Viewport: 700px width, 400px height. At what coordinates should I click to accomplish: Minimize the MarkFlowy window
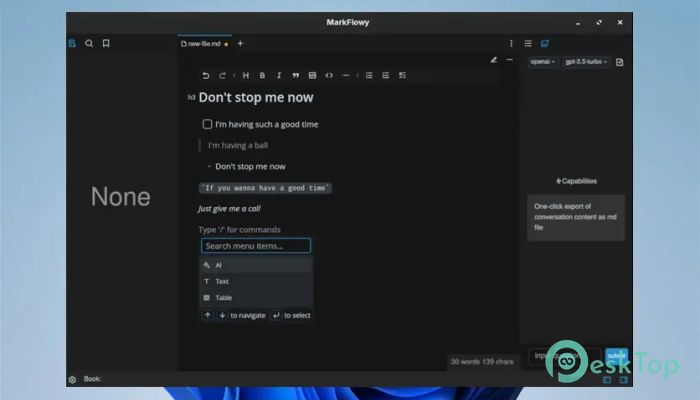[578, 23]
